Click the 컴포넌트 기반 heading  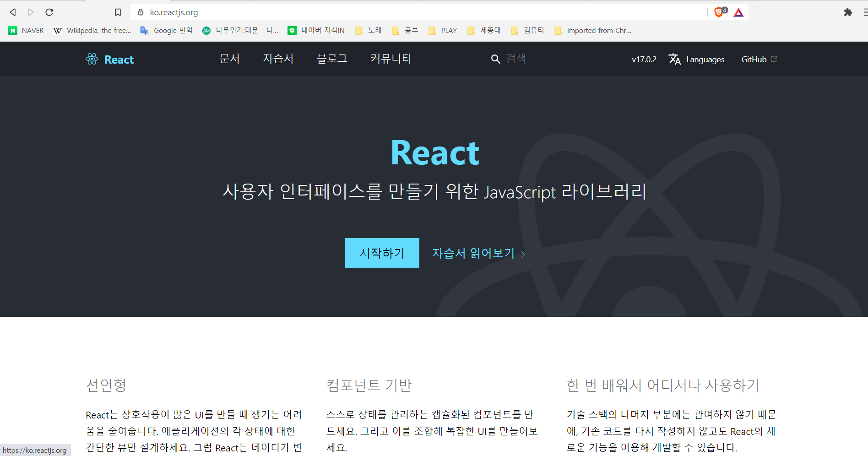click(x=369, y=385)
